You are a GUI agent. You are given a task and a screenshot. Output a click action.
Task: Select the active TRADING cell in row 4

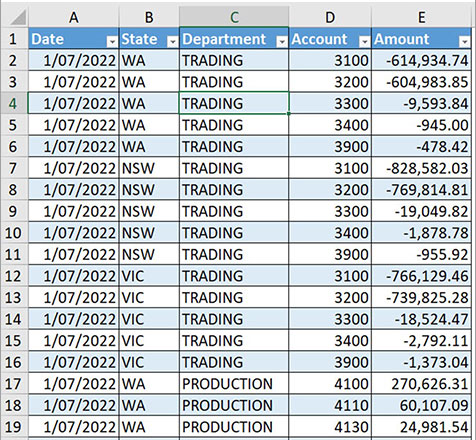[x=234, y=104]
